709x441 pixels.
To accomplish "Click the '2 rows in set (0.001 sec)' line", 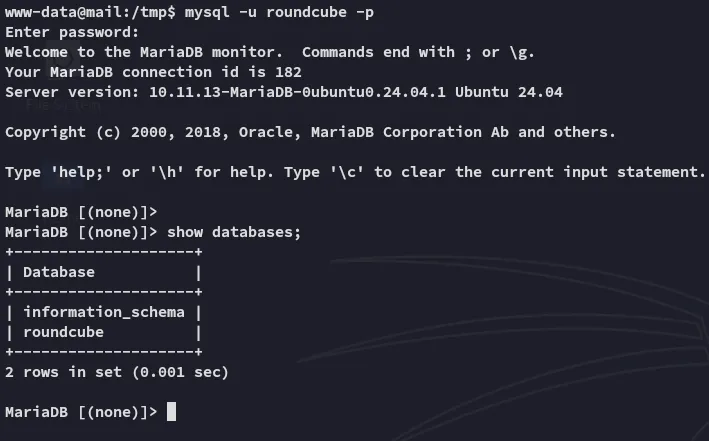I will [x=117, y=372].
